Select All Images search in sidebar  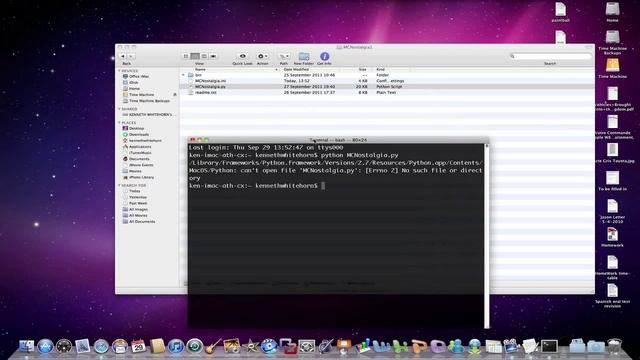tap(135, 209)
